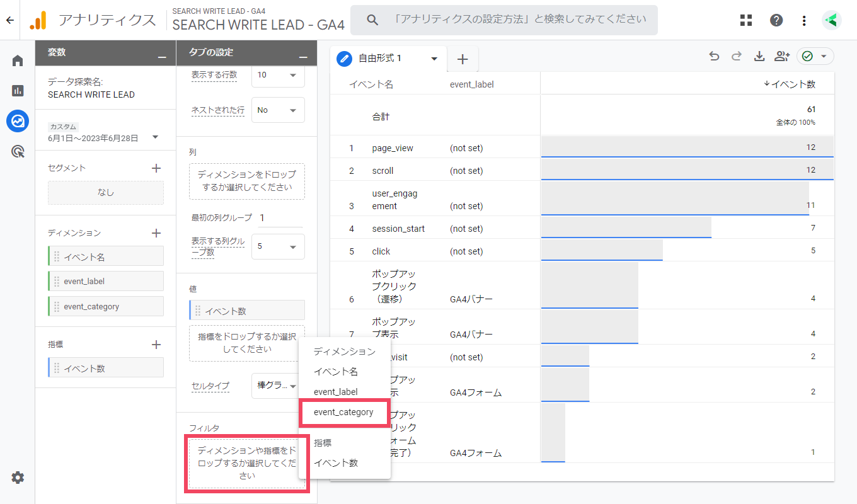
Task: Click the 列 dimension drop zone
Action: (247, 181)
